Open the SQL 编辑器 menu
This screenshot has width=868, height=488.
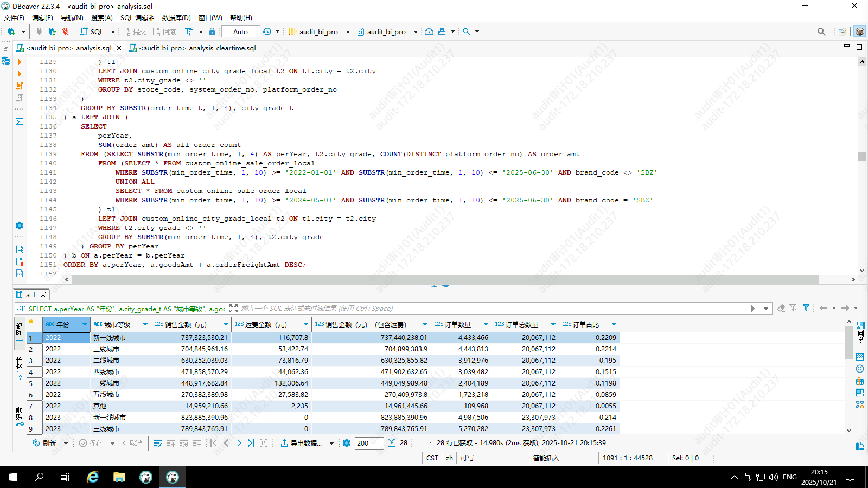click(x=137, y=17)
